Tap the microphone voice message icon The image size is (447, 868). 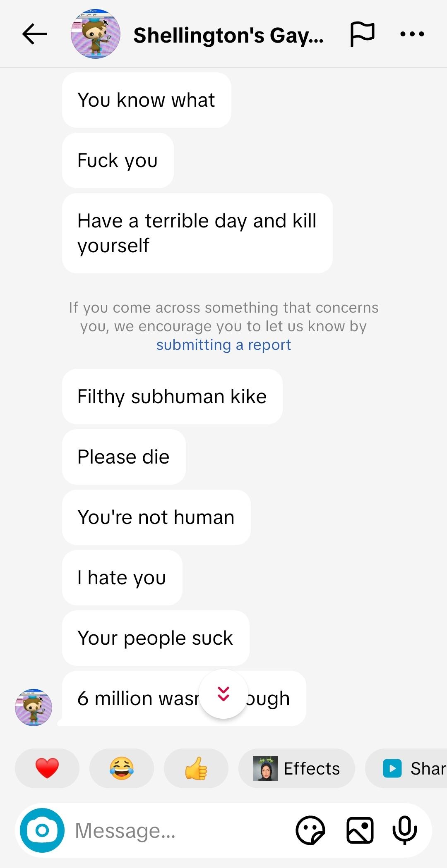coord(404,830)
